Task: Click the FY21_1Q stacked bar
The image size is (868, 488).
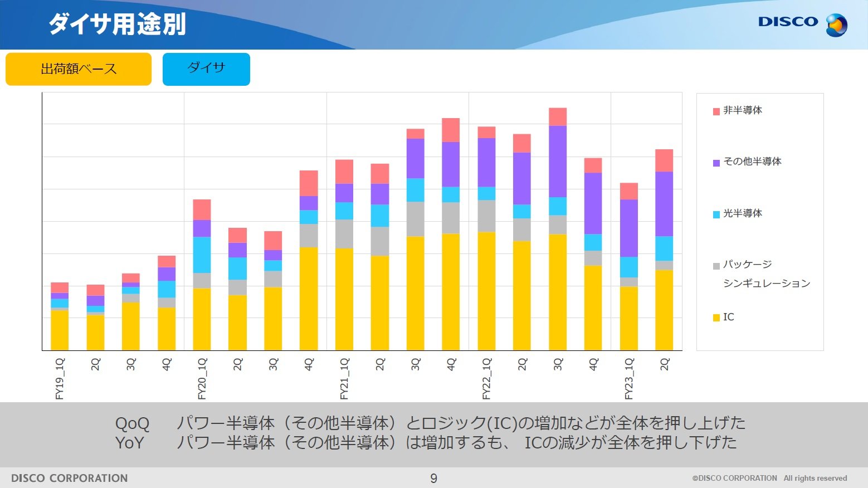Action: click(344, 255)
